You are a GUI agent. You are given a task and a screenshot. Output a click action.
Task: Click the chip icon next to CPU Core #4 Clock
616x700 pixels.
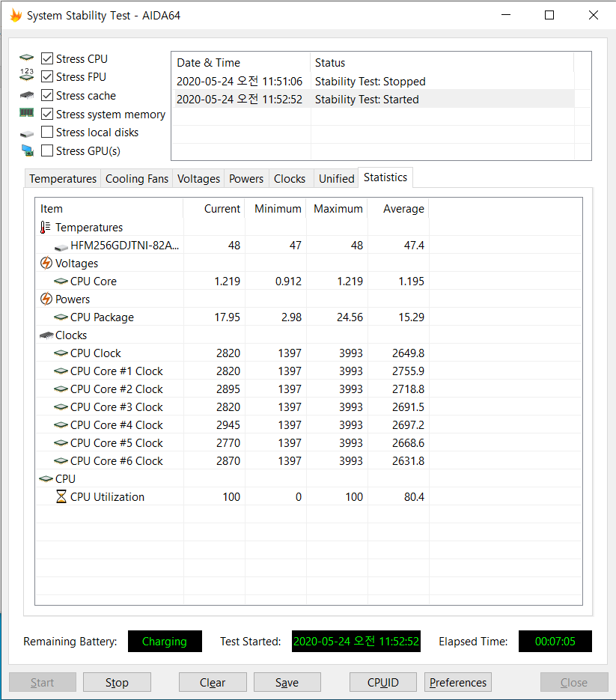[x=61, y=425]
